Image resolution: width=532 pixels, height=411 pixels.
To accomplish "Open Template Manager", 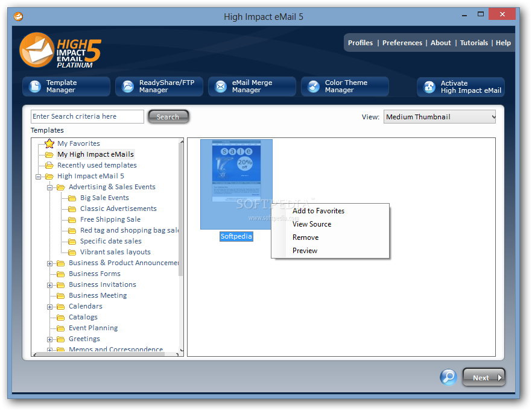I will pos(66,86).
